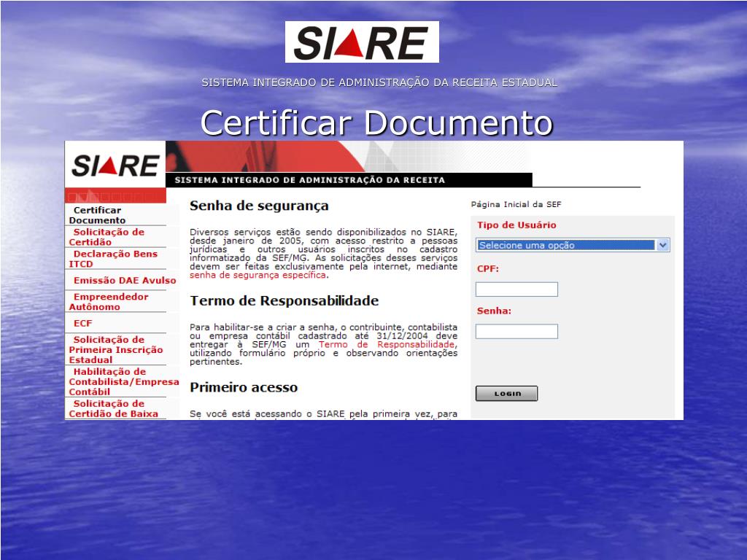Image resolution: width=747 pixels, height=560 pixels.
Task: Open Habilitação de Contabilista/Empresa Contábil
Action: 124,382
